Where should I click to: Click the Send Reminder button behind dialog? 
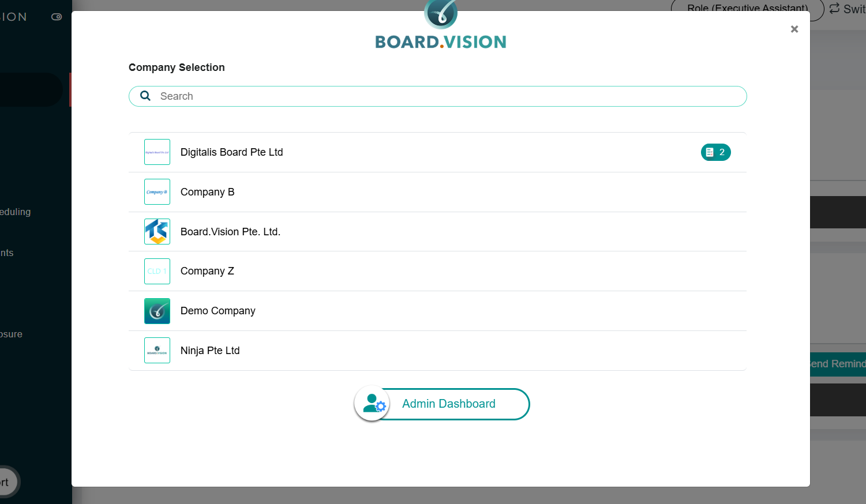coord(838,364)
